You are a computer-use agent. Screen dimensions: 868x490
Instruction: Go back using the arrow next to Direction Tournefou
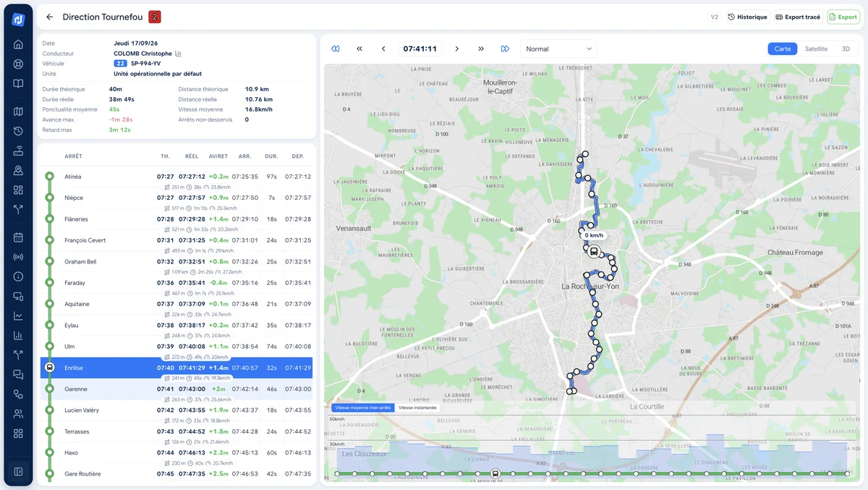click(49, 17)
